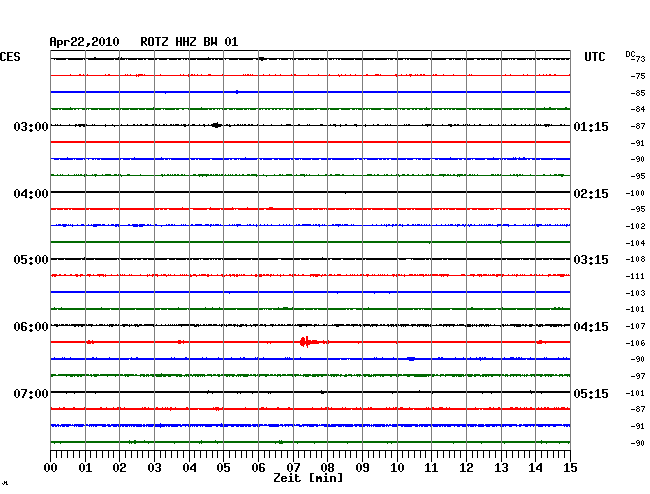Click the "01" minute tick label
The height and width of the screenshot is (494, 650).
point(85,467)
